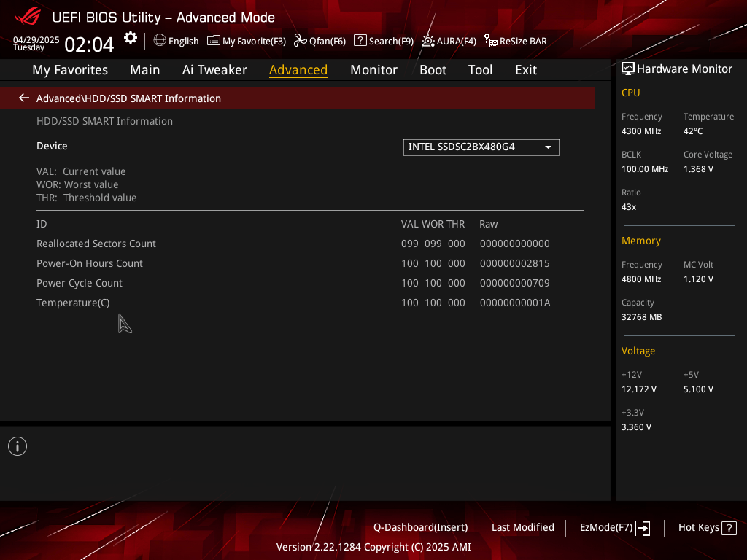Open the Tool menu tab
The height and width of the screenshot is (560, 747).
coord(480,70)
